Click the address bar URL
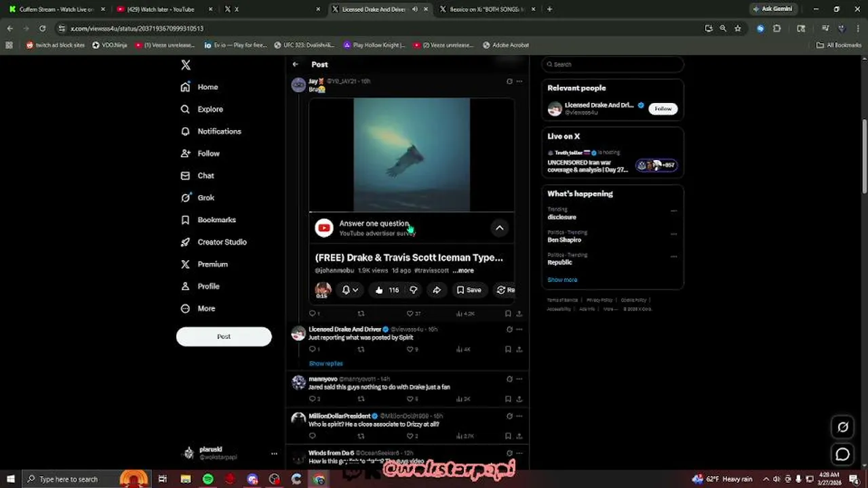The width and height of the screenshot is (868, 488). point(137,28)
